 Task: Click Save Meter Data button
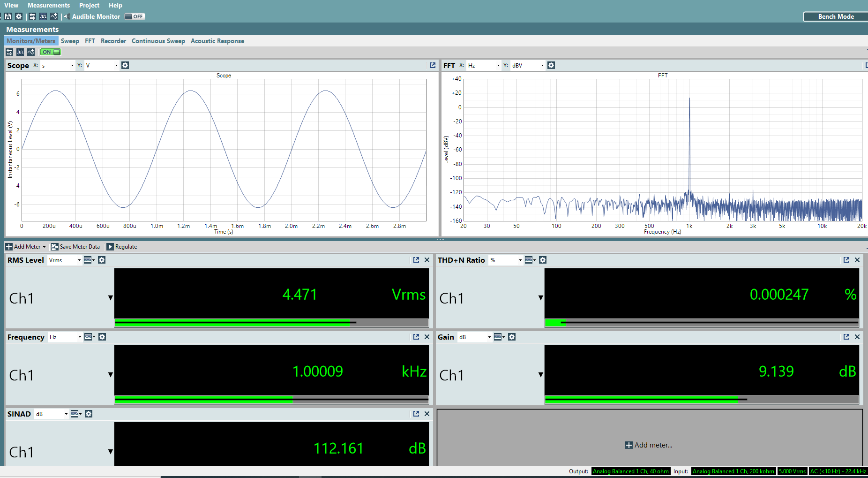click(x=75, y=247)
